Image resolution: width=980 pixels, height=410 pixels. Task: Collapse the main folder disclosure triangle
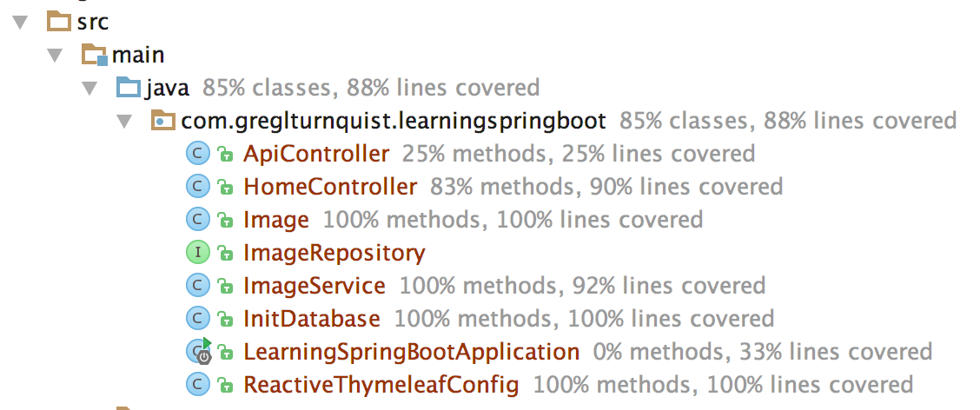tap(56, 56)
